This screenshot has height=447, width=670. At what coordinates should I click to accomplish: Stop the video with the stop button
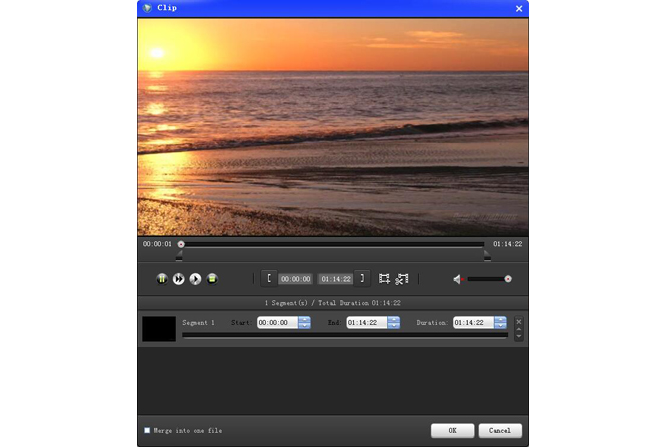(x=212, y=279)
